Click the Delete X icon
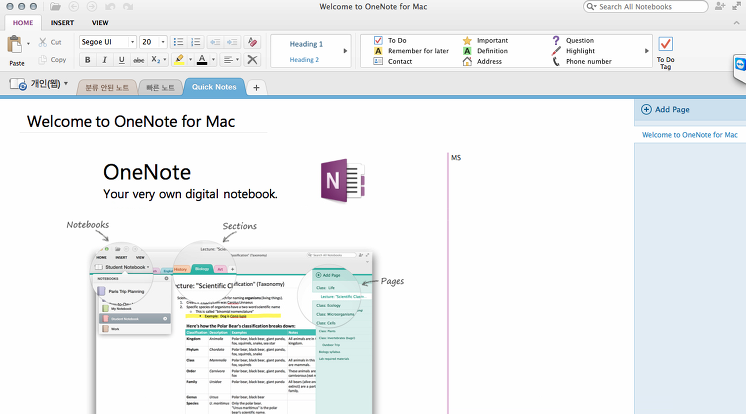Image resolution: width=746 pixels, height=414 pixels. point(252,59)
